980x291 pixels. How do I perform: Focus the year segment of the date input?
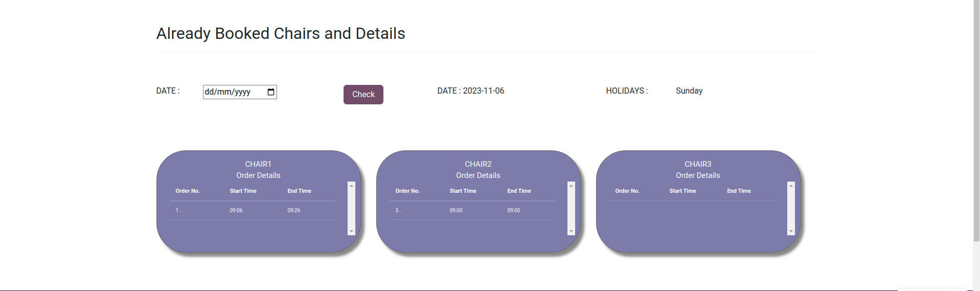[x=242, y=92]
